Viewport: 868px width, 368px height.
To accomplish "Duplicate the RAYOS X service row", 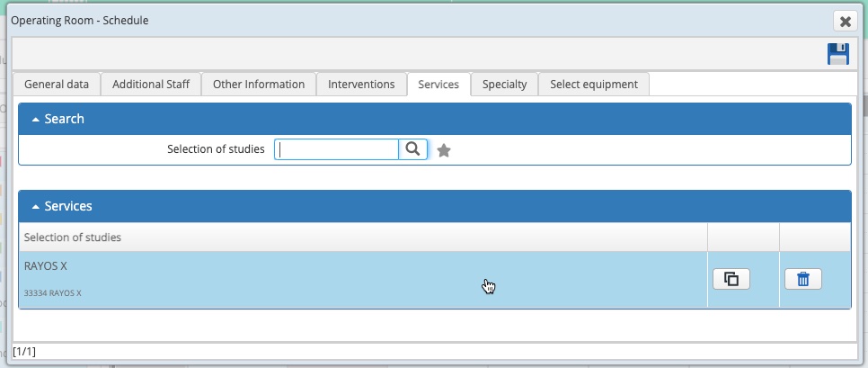I will (731, 279).
